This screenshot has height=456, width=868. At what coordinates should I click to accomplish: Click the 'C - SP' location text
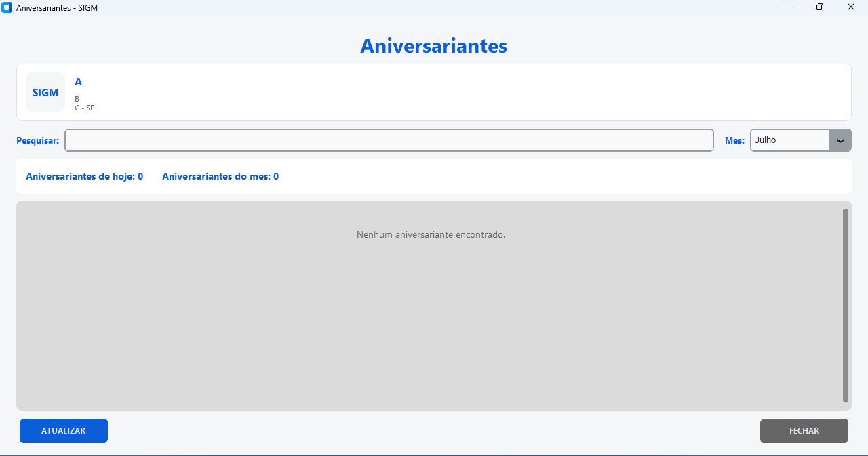coord(85,108)
